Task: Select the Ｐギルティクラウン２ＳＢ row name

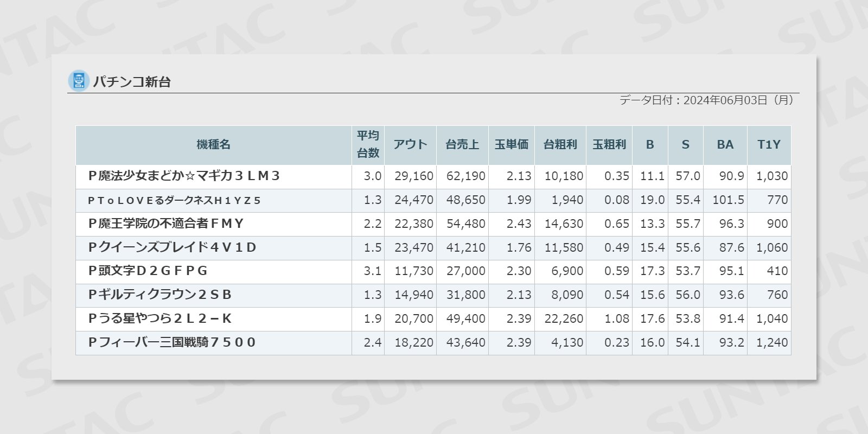Action: [160, 295]
